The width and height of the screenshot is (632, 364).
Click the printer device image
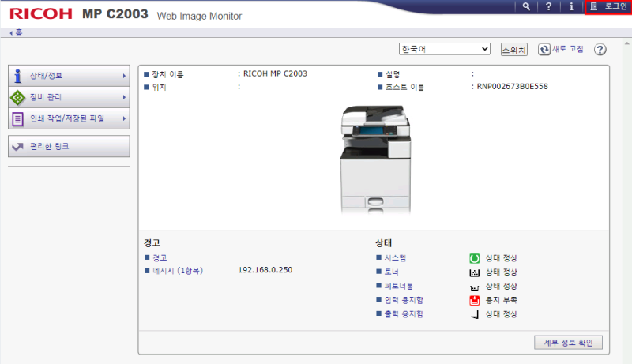(x=376, y=159)
